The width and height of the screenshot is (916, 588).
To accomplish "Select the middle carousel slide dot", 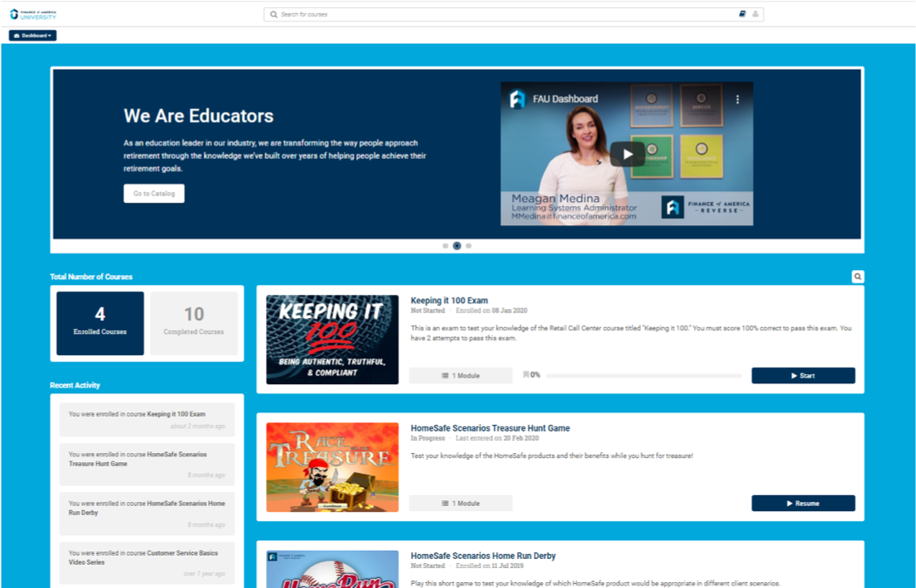I will pos(457,246).
